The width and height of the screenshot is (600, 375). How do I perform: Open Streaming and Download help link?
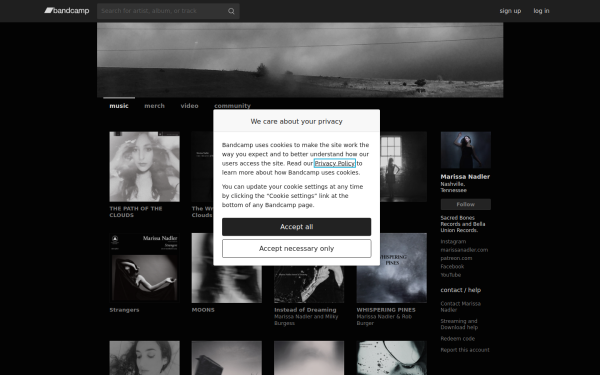(459, 324)
